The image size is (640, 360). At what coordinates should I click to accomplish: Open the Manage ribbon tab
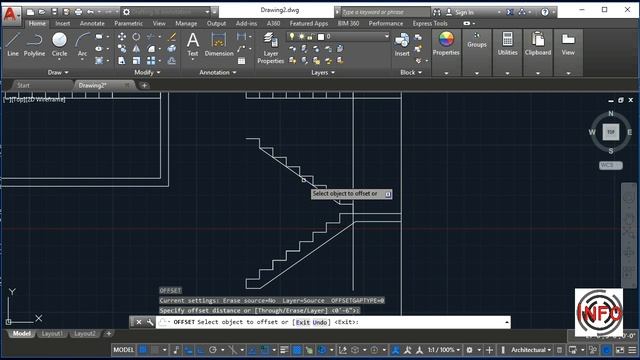(x=186, y=24)
